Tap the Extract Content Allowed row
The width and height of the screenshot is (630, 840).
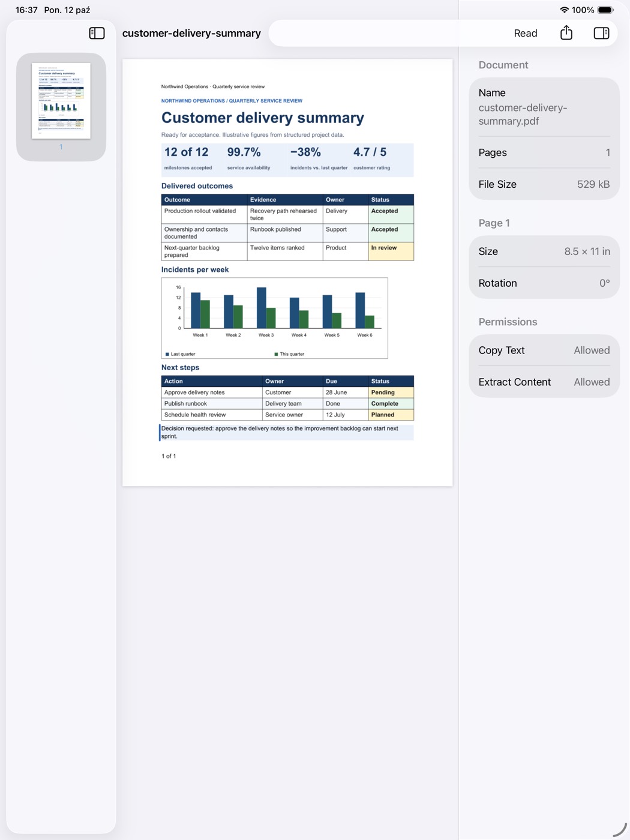pyautogui.click(x=544, y=382)
